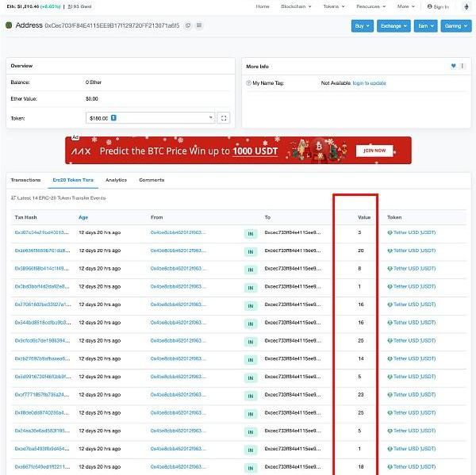Click the Value column header

pos(364,217)
